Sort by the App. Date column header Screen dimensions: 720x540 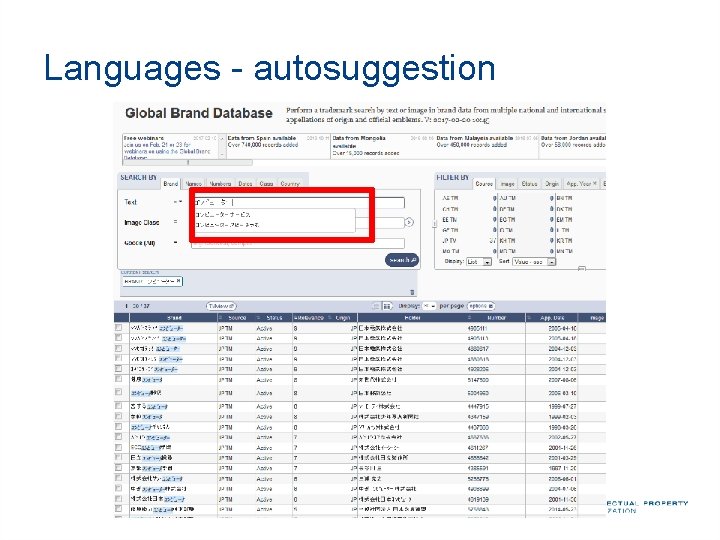[x=552, y=318]
